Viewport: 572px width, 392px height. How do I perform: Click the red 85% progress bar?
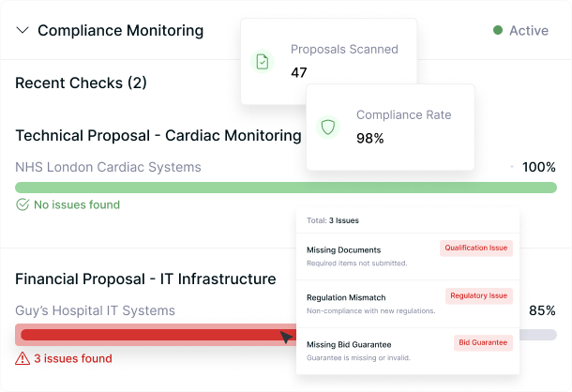pos(150,335)
